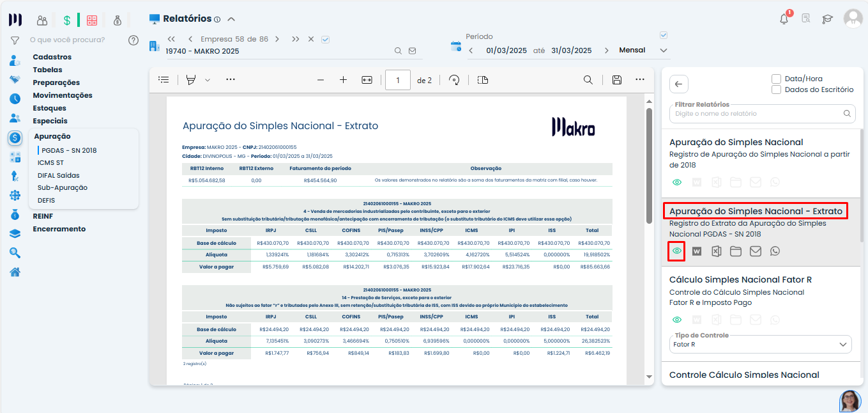The image size is (868, 413).
Task: Check the Dados do Escritório option
Action: coord(777,90)
